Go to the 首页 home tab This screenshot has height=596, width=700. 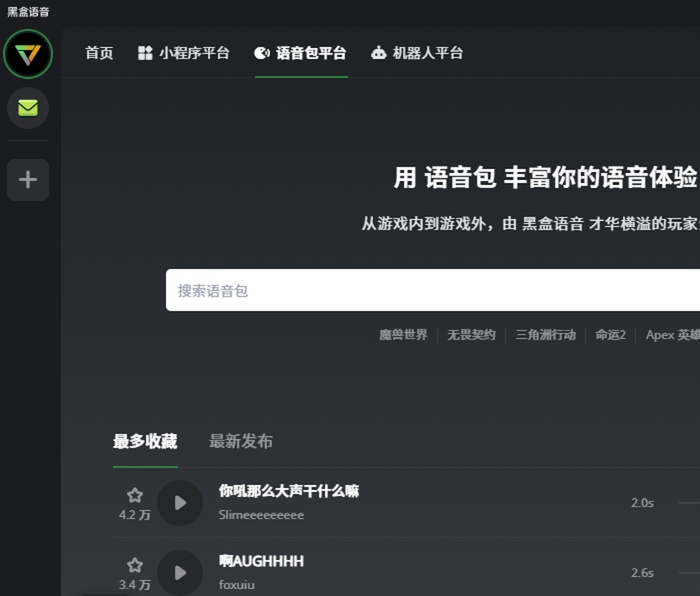[99, 53]
